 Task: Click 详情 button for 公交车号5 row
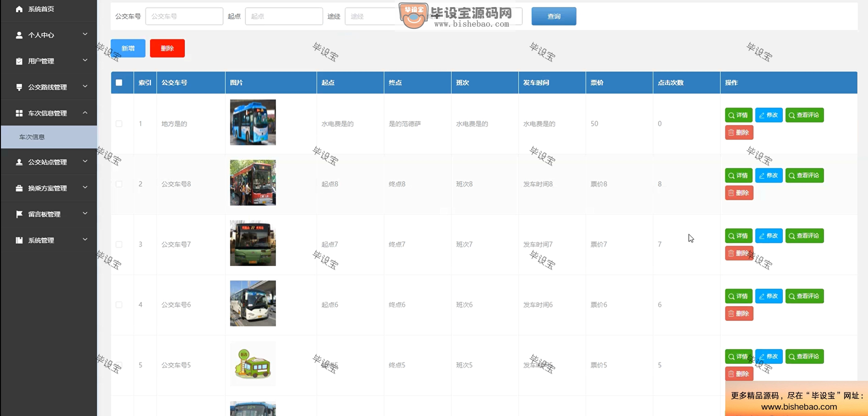click(739, 356)
